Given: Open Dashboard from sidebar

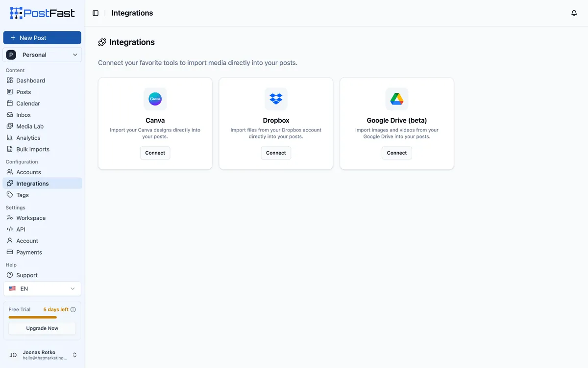Looking at the screenshot, I should (42, 80).
